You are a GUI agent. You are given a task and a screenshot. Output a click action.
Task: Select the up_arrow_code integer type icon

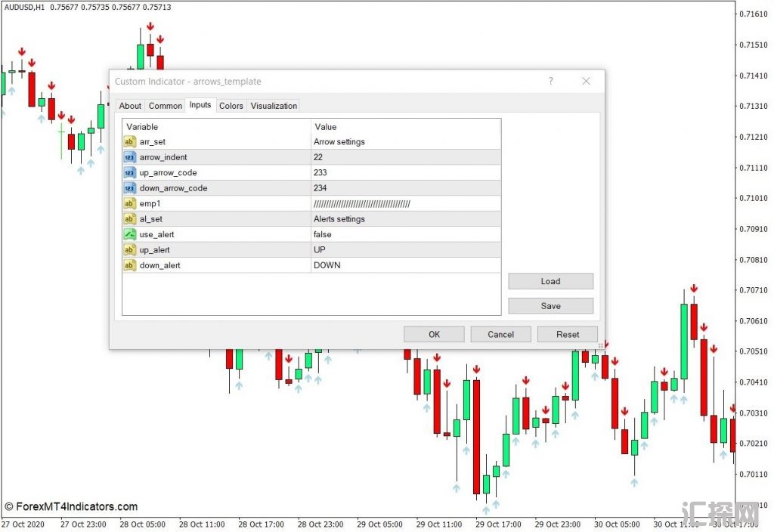point(129,173)
